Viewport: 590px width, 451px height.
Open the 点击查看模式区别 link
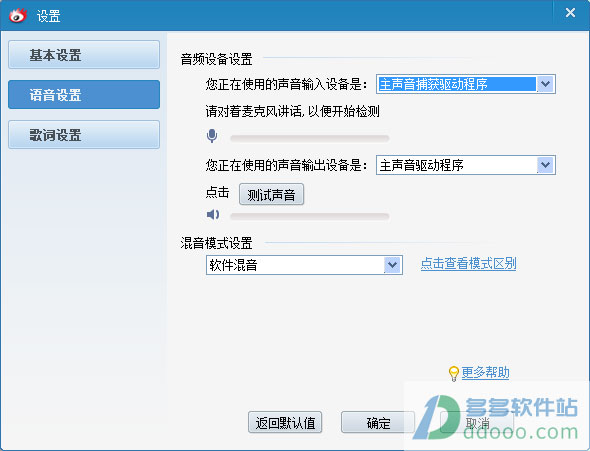point(468,264)
